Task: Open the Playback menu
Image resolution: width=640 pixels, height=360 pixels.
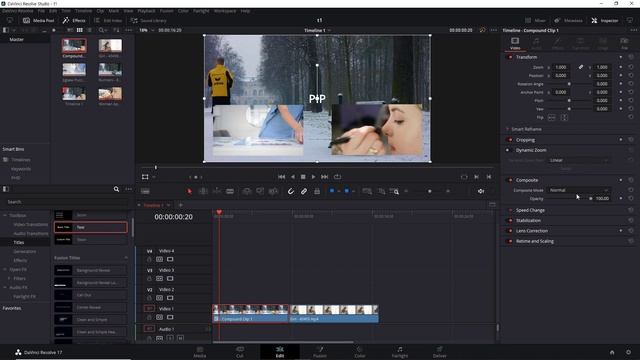Action: (x=146, y=11)
